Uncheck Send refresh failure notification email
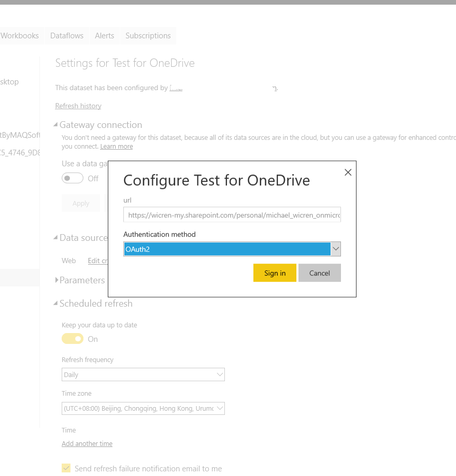The image size is (456, 476). point(66,468)
